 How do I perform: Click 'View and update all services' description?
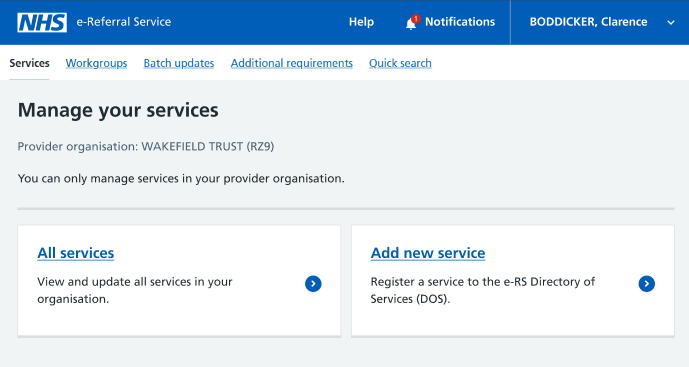[x=135, y=290]
